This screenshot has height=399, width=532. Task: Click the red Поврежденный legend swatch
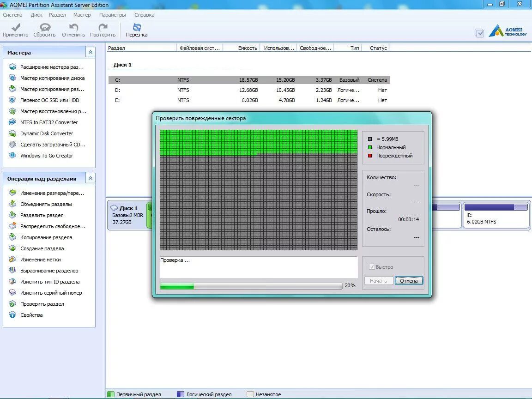coord(370,156)
